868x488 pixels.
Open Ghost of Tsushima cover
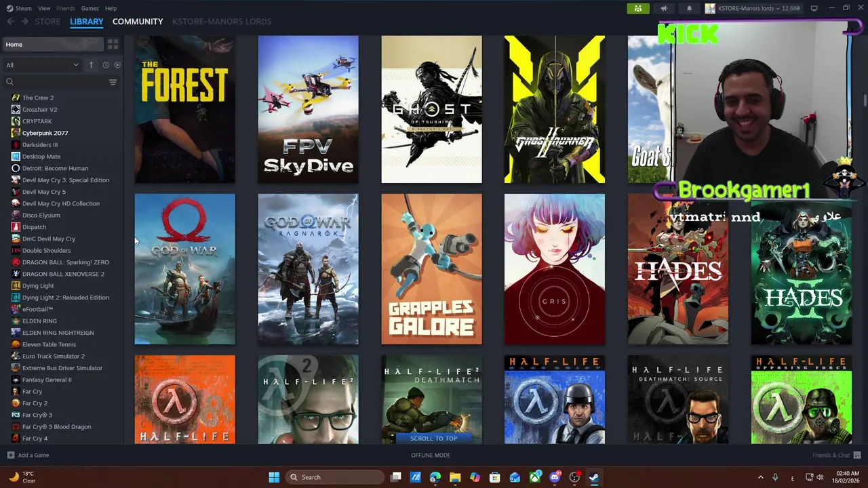(432, 110)
